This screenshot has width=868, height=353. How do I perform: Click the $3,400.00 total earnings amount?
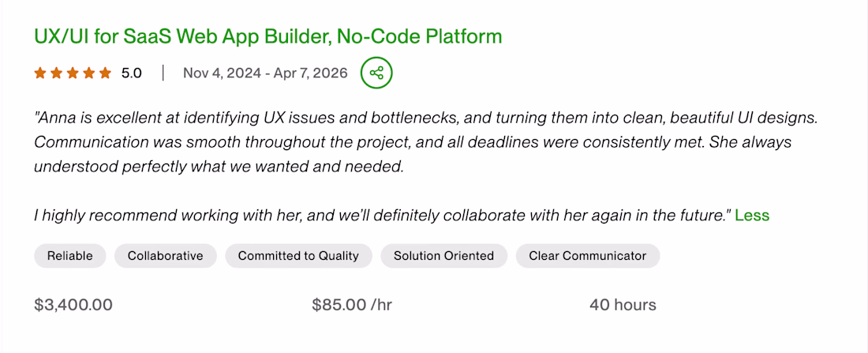tap(73, 305)
